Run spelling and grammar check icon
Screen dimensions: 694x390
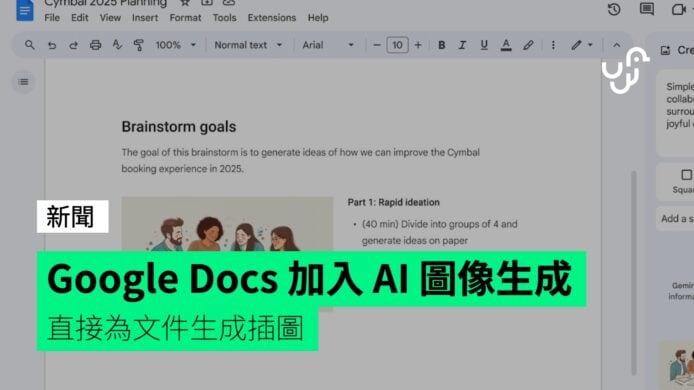click(x=117, y=45)
